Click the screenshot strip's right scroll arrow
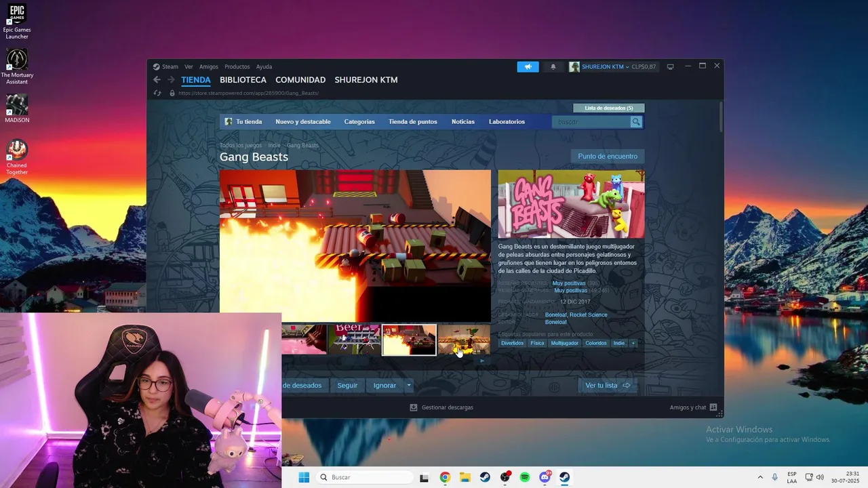This screenshot has height=488, width=868. pos(482,361)
